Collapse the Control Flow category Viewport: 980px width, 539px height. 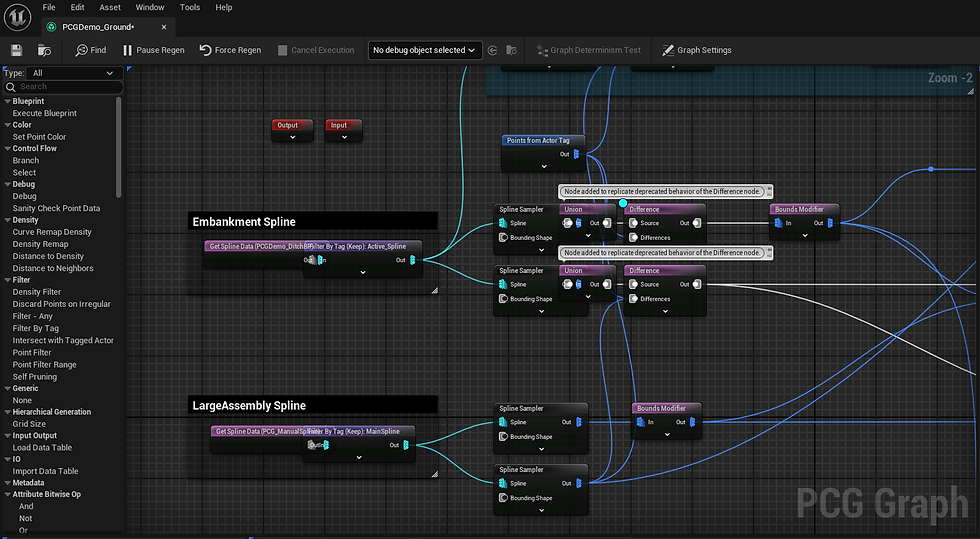(8, 149)
